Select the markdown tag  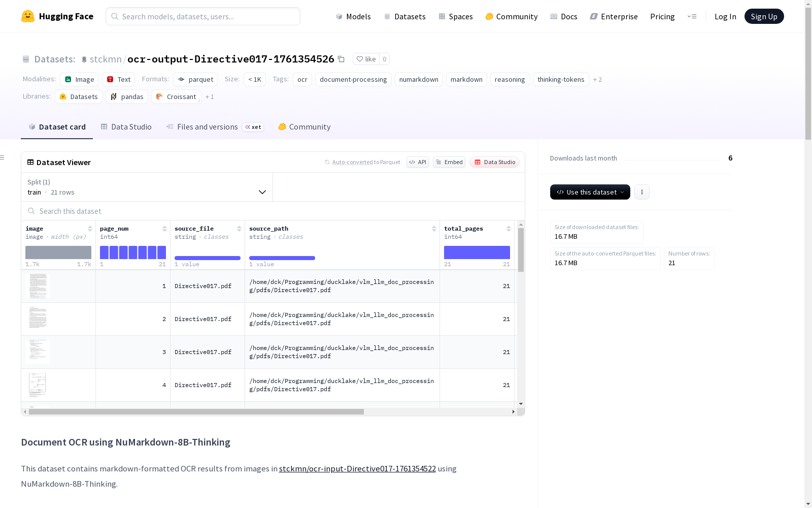(466, 79)
